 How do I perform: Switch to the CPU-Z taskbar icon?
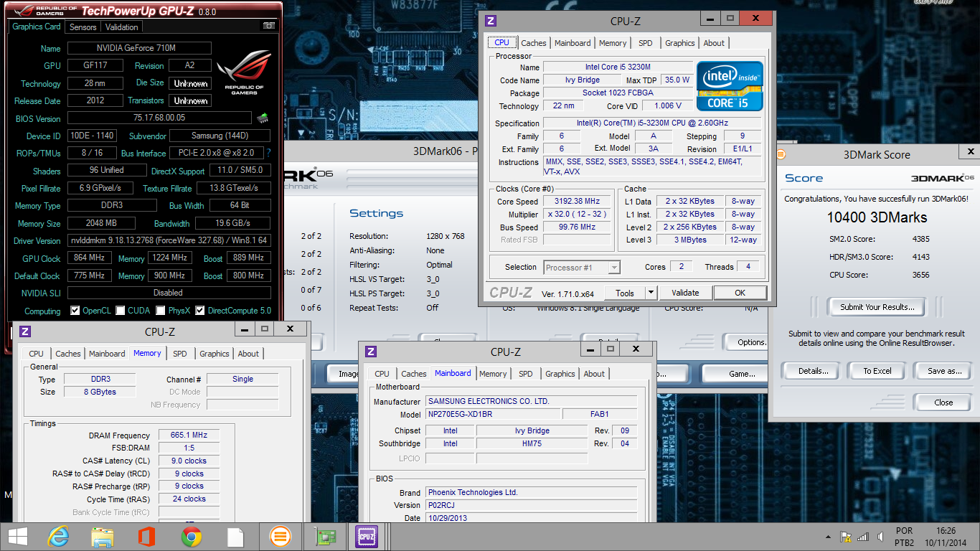[367, 537]
